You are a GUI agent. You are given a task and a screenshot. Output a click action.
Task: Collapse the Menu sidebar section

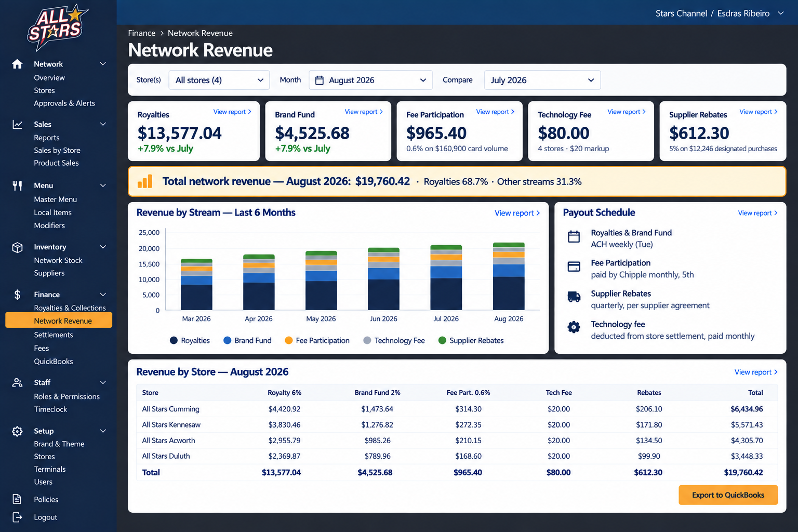pos(103,185)
